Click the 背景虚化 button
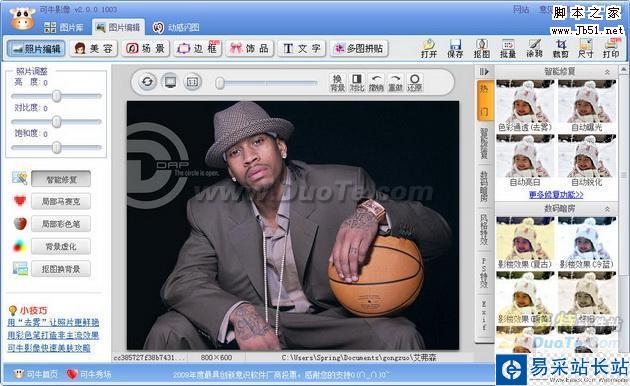This screenshot has width=630, height=386. pyautogui.click(x=61, y=246)
